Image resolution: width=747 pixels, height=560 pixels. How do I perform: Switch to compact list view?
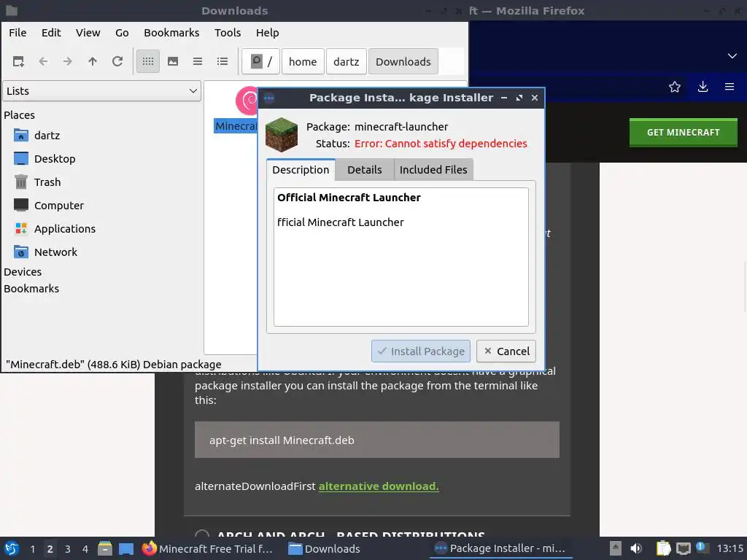click(198, 61)
